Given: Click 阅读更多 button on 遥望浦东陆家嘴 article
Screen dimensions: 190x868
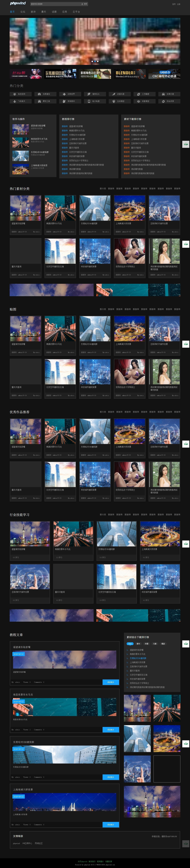Looking at the screenshot, I should (x=111, y=682).
